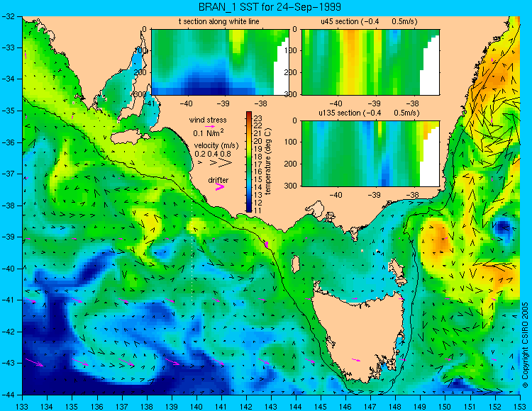The height and width of the screenshot is (411, 532).
Task: Click the white dotted section line on the map
Action: click(x=192, y=247)
